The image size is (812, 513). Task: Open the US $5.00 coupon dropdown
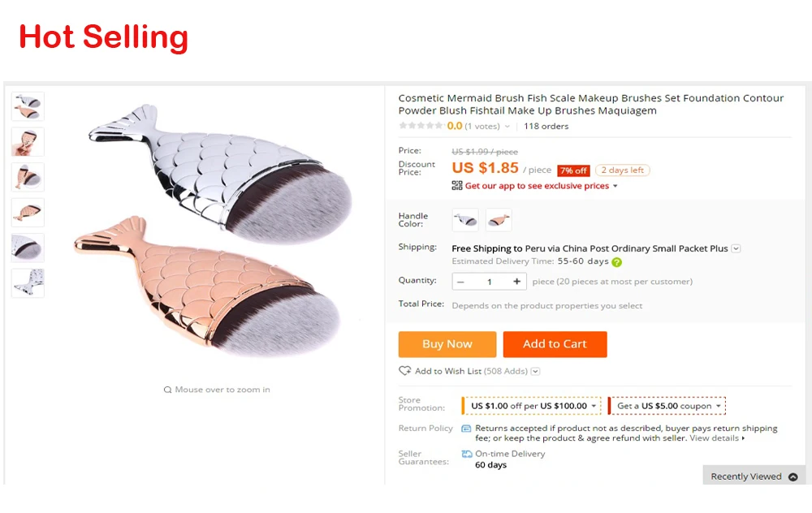click(719, 406)
